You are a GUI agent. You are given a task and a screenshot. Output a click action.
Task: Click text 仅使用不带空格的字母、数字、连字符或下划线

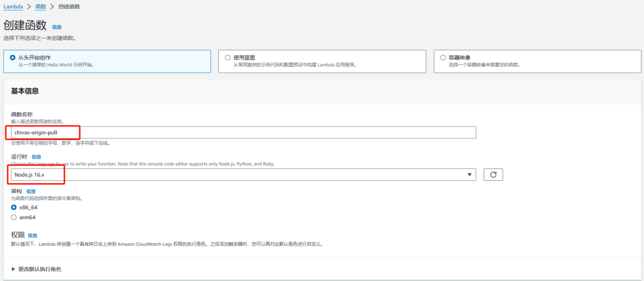click(x=60, y=143)
